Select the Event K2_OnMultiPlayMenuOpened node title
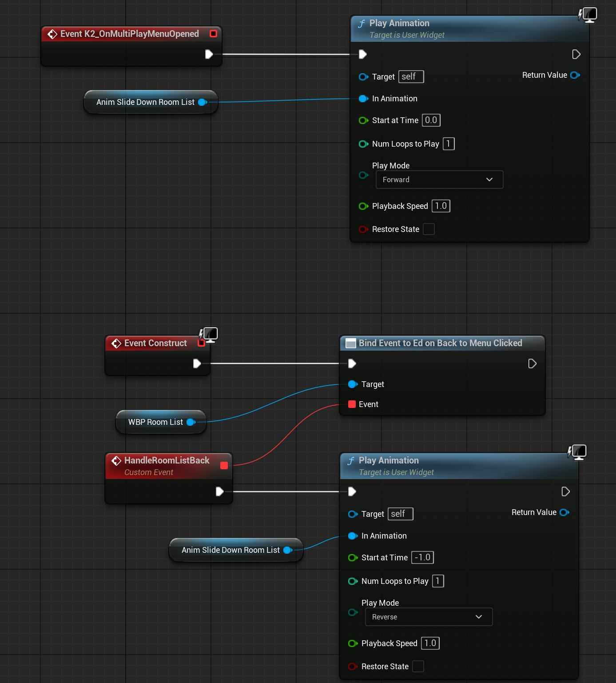 click(130, 34)
